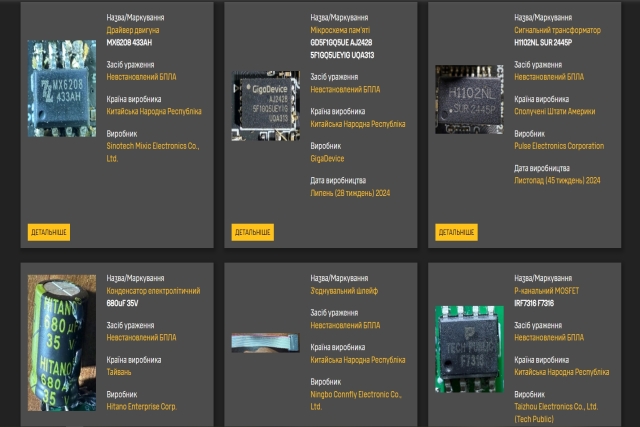Click 'Сполучені Штати Америки' country value
This screenshot has height=427, width=640.
pyautogui.click(x=554, y=111)
